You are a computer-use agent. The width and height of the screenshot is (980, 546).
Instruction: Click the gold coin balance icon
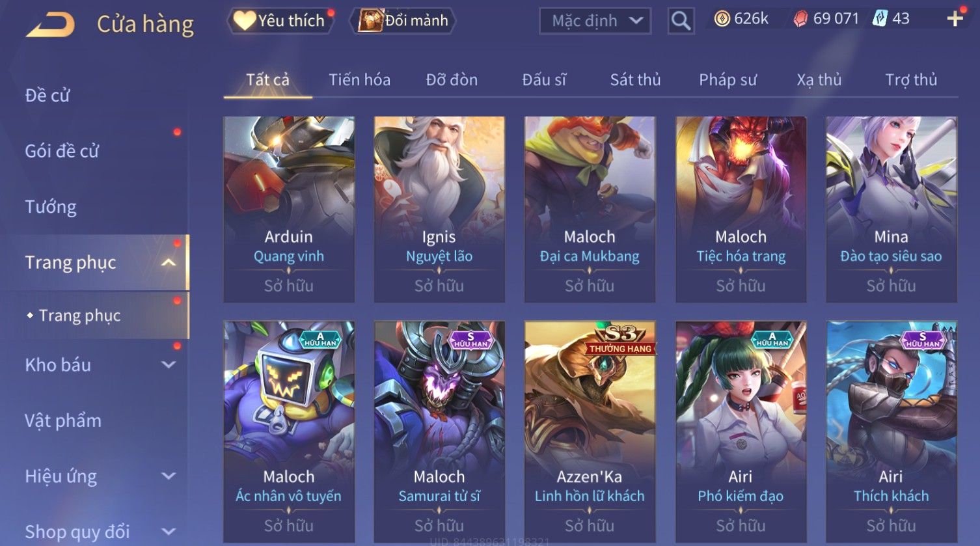722,19
